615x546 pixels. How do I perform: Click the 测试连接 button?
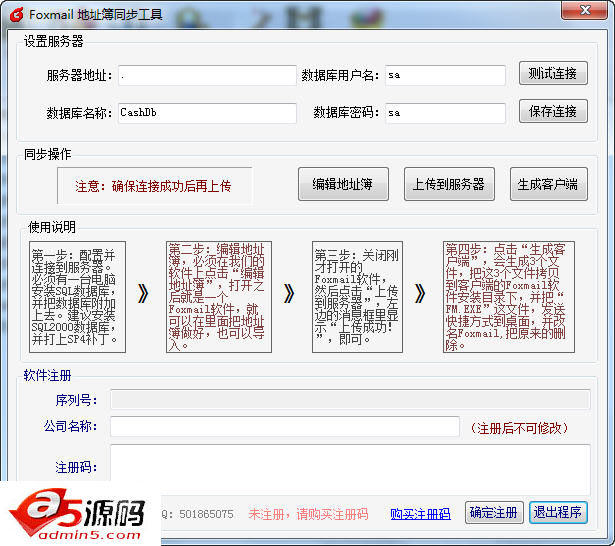(553, 73)
